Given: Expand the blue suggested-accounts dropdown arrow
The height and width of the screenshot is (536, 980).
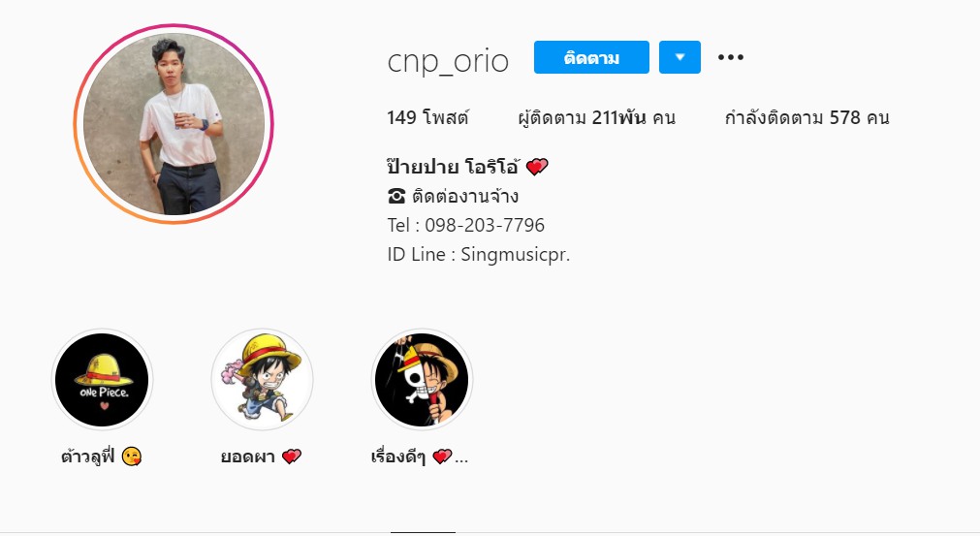Looking at the screenshot, I should click(x=680, y=57).
